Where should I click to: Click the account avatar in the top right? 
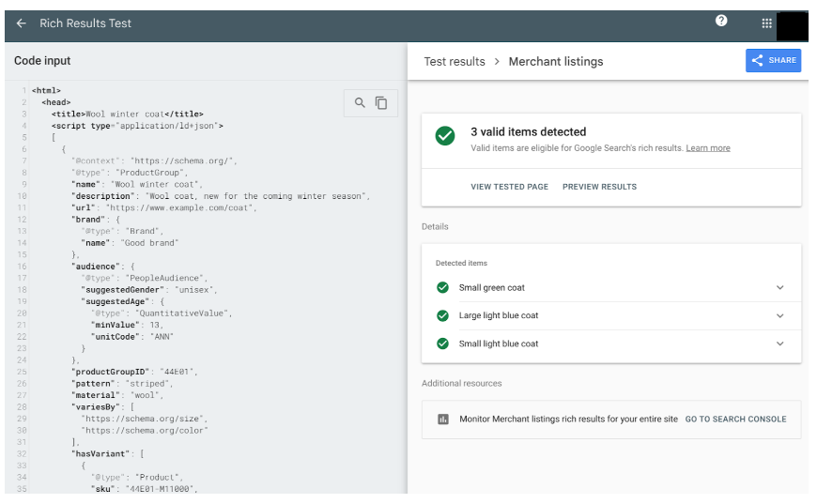click(792, 26)
